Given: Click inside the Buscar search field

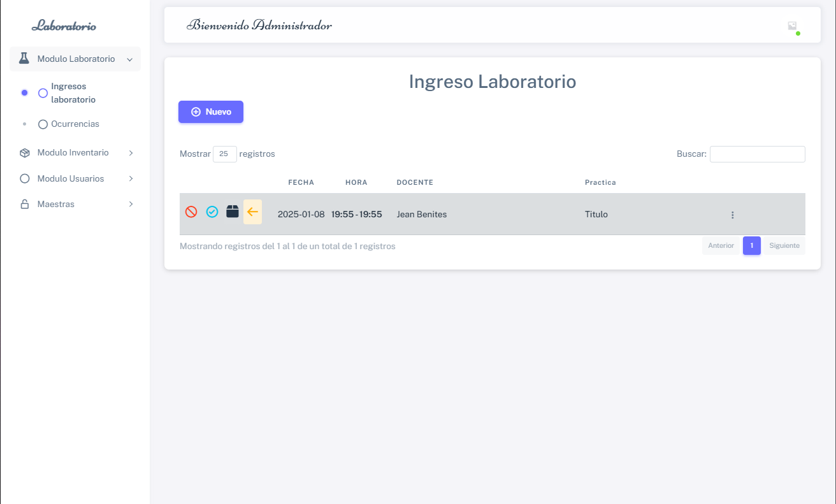Looking at the screenshot, I should [x=757, y=154].
